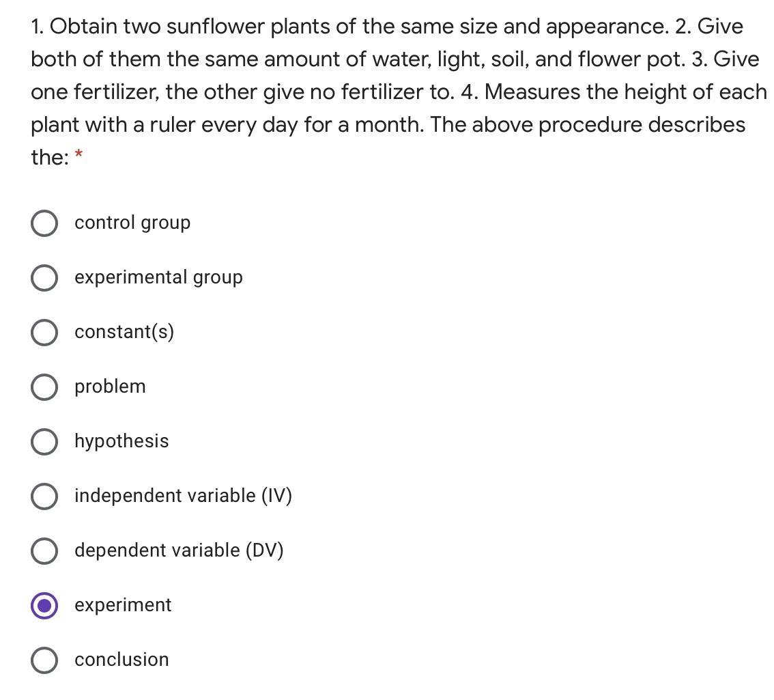The height and width of the screenshot is (700, 774).
Task: Click the 'hypothesis' answer label
Action: click(x=121, y=441)
